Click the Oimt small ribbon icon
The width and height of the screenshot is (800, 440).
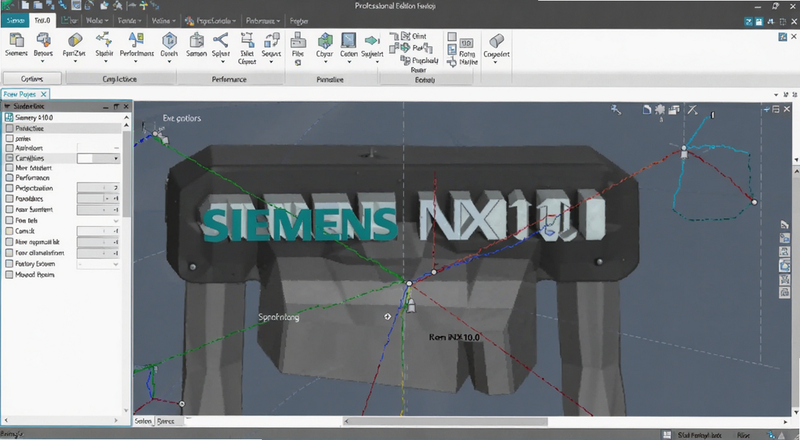click(x=406, y=36)
